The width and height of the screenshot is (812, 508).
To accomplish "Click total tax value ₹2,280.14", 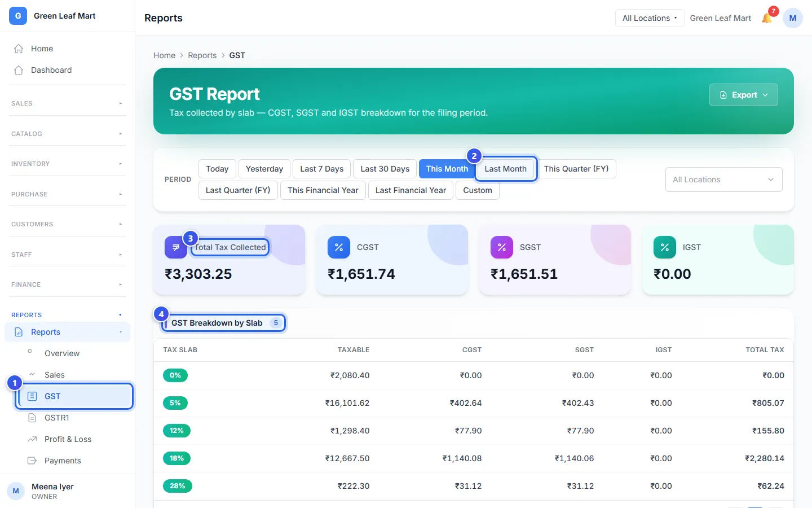I will click(x=765, y=458).
